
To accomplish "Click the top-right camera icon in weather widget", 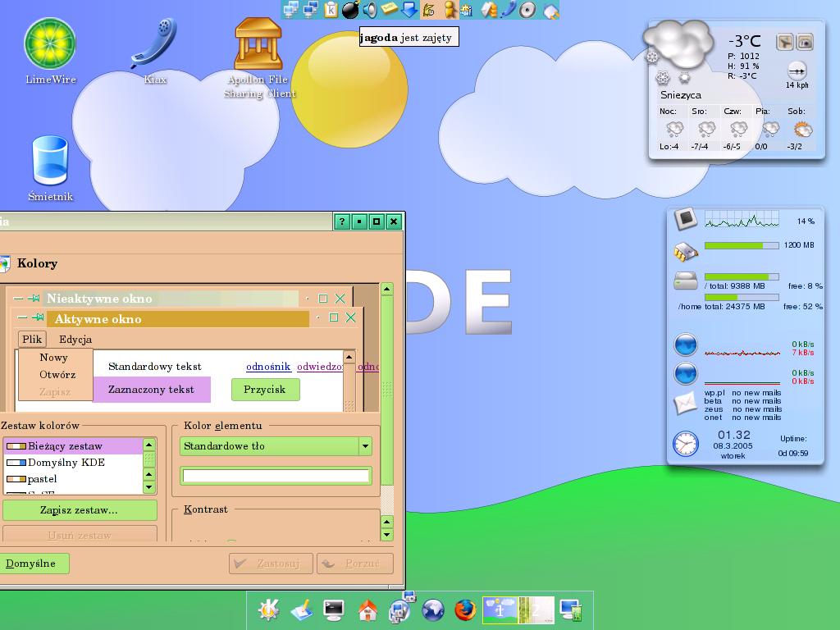I will point(805,42).
